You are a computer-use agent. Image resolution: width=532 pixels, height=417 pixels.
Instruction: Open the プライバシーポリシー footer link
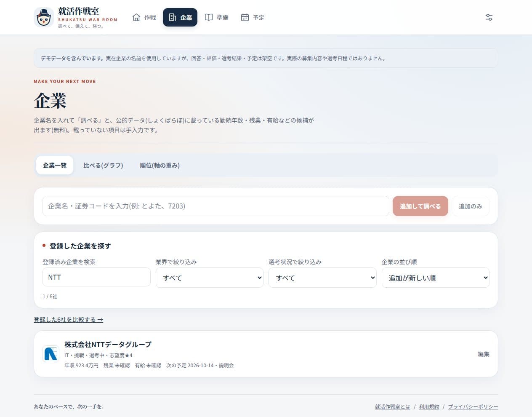coord(473,407)
